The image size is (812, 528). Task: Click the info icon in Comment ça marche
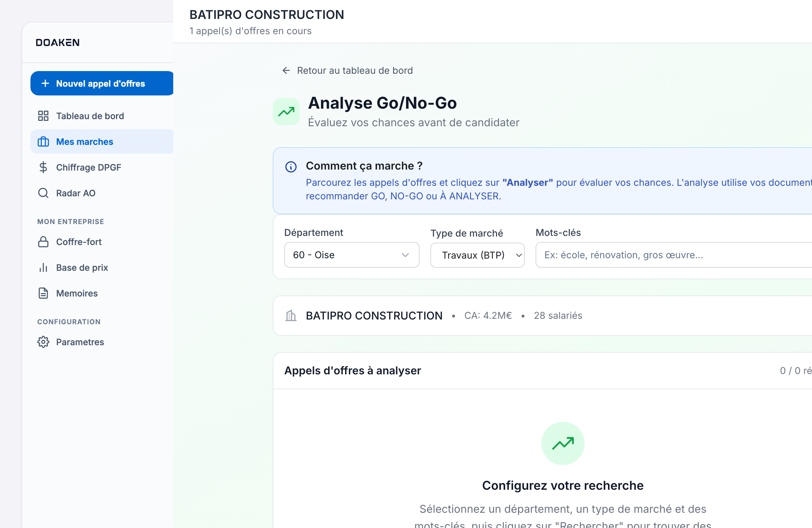[x=291, y=167]
